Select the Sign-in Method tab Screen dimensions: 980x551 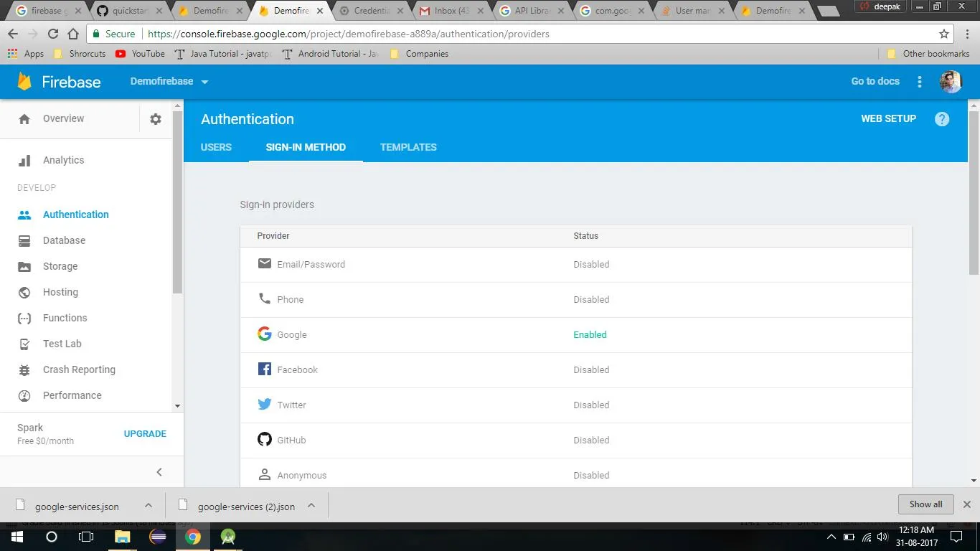(x=306, y=147)
